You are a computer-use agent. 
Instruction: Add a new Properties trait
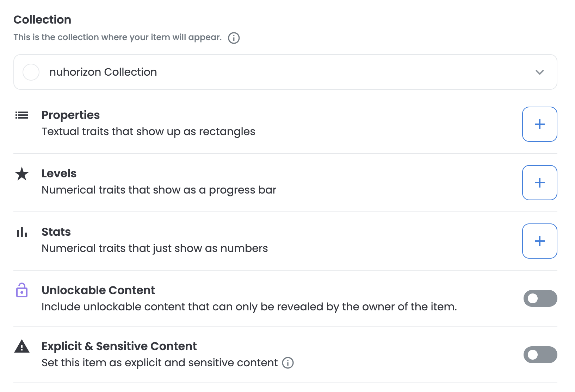[539, 124]
